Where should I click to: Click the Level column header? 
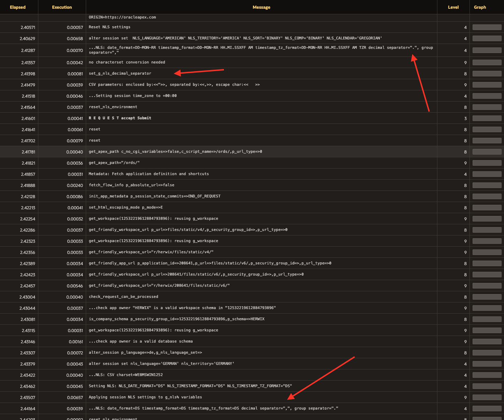click(453, 7)
